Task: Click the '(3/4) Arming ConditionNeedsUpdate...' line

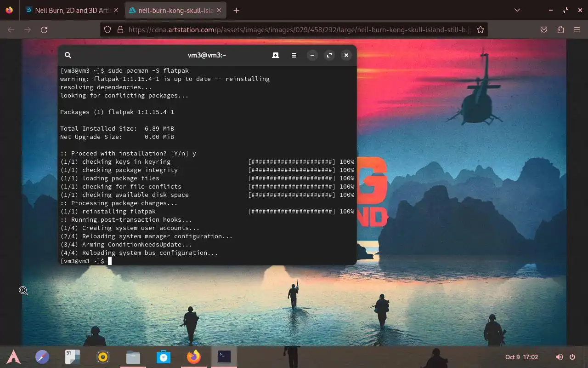Action: click(x=126, y=245)
